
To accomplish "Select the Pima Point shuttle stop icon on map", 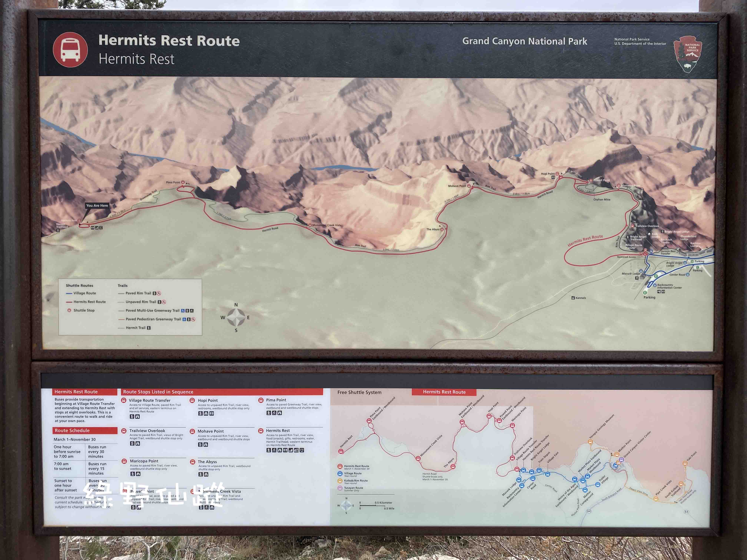I will [183, 182].
